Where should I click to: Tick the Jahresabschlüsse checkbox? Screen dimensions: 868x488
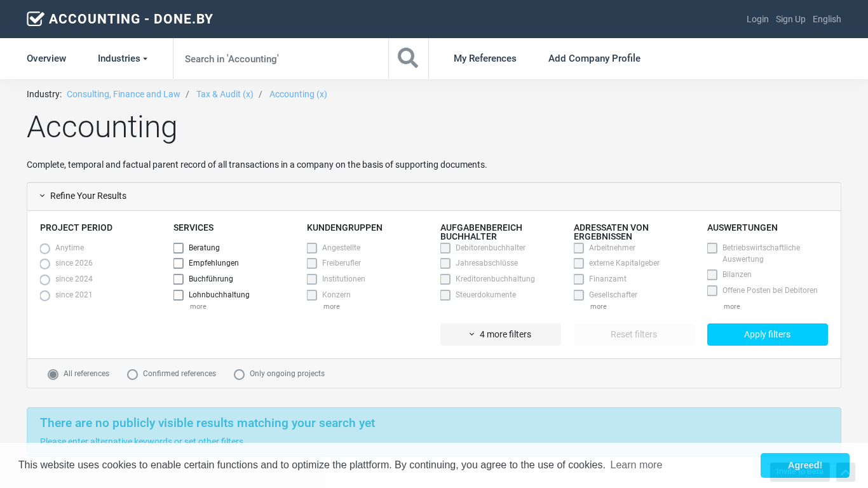445,263
